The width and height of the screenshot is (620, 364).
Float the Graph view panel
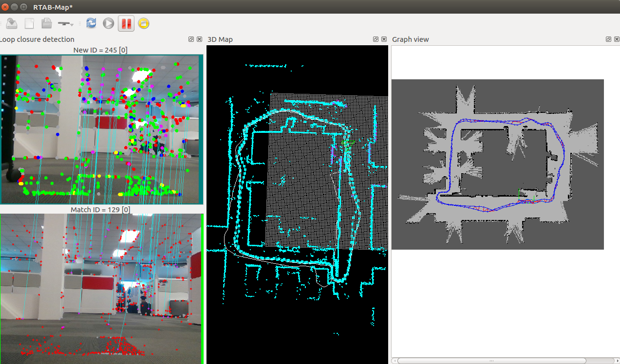pos(608,39)
